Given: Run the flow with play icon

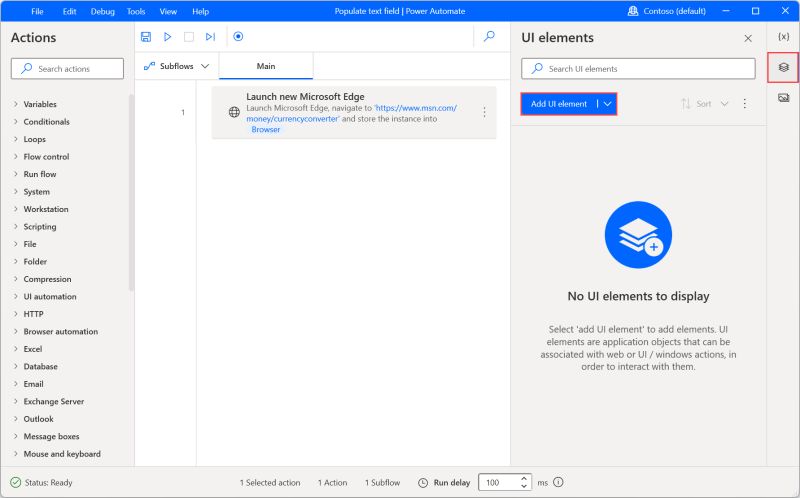Looking at the screenshot, I should tap(167, 37).
